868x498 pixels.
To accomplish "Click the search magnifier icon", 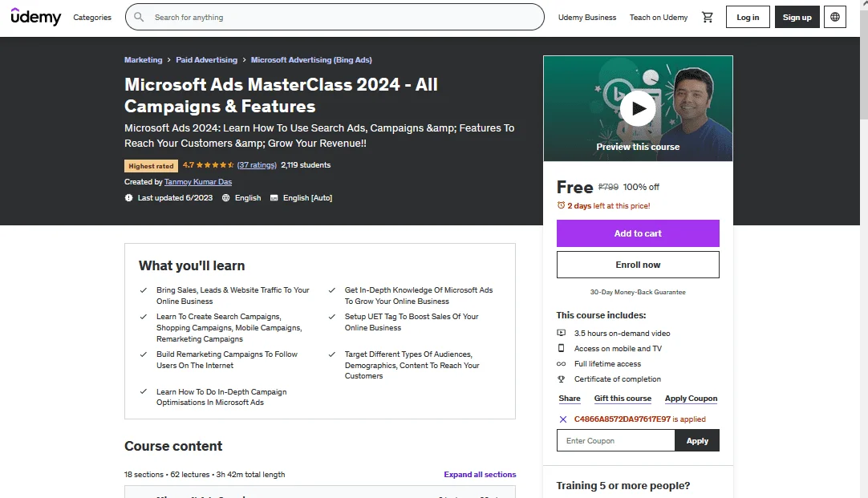I will (139, 17).
